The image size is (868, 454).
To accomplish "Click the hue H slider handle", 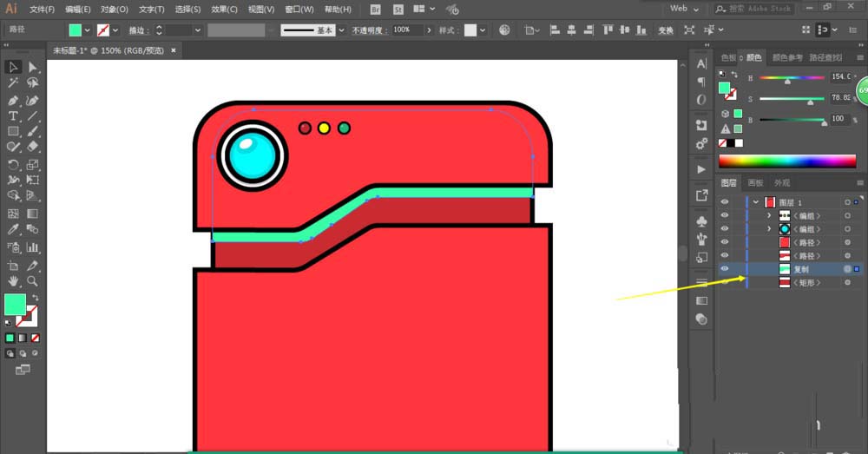I will tap(788, 82).
